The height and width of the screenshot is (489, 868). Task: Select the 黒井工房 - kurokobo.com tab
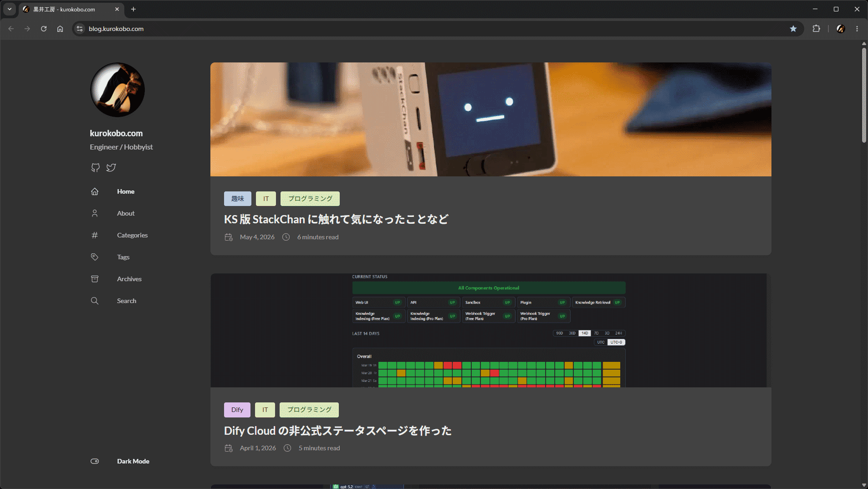coord(71,9)
